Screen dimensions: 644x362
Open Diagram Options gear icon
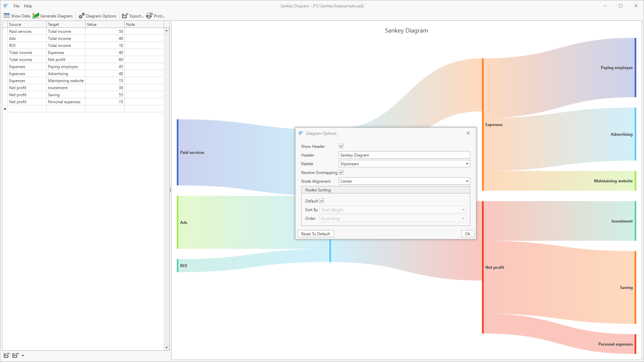[x=82, y=16]
